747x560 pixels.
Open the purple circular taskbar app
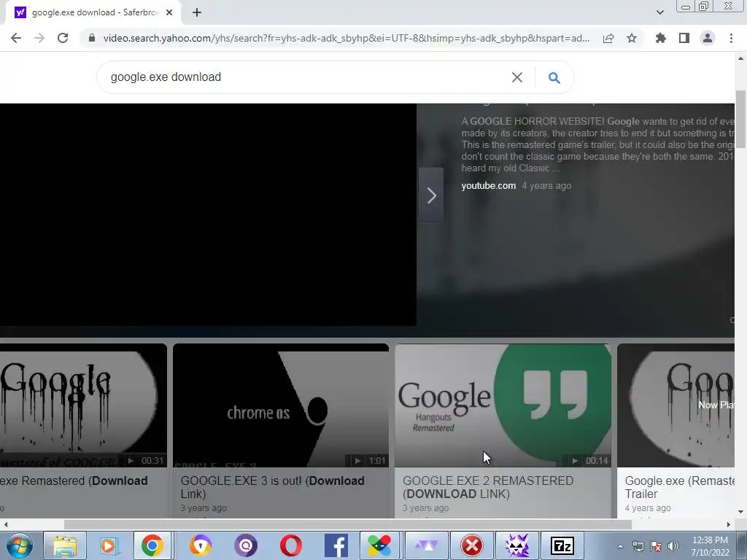pyautogui.click(x=246, y=545)
